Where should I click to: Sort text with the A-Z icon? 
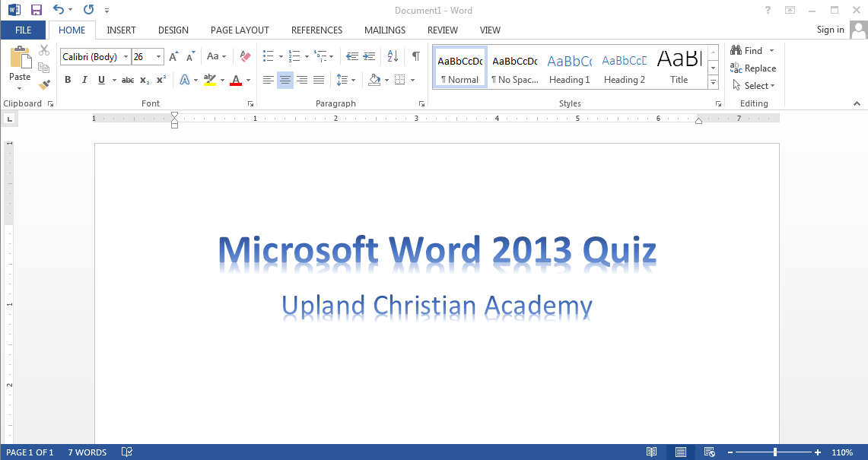coord(393,56)
